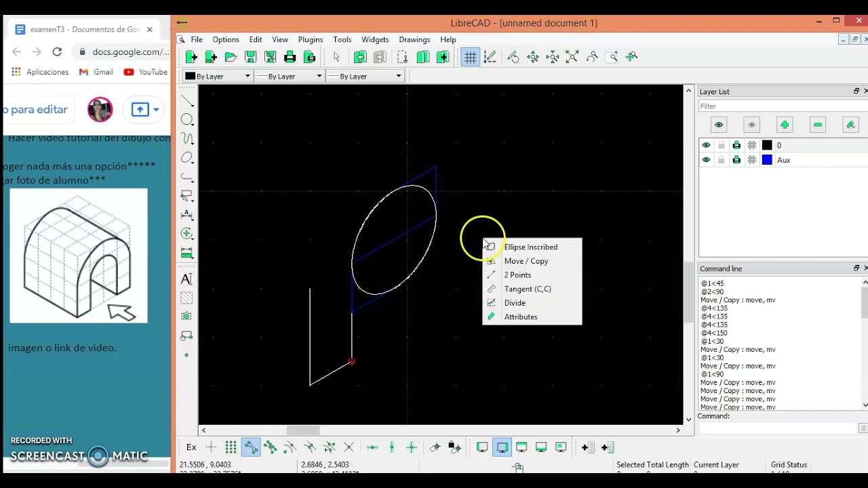Open the line type By Layer dropdown

365,77
